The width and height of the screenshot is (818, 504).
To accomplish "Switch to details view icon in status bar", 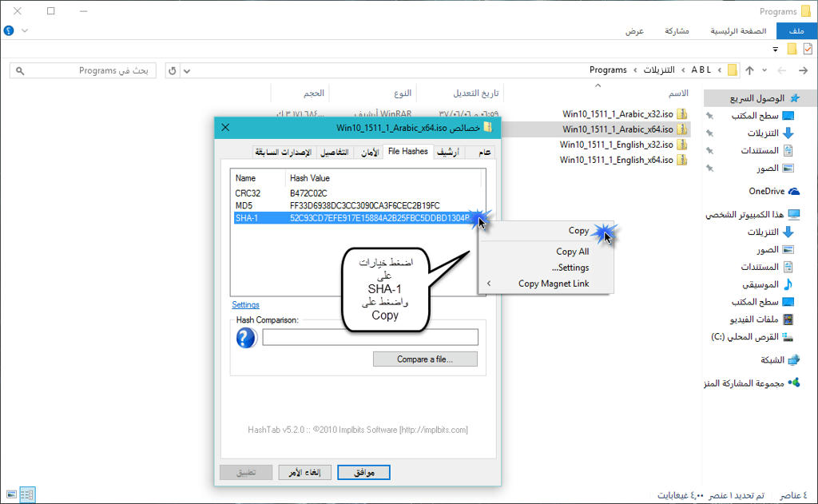I will [27, 494].
